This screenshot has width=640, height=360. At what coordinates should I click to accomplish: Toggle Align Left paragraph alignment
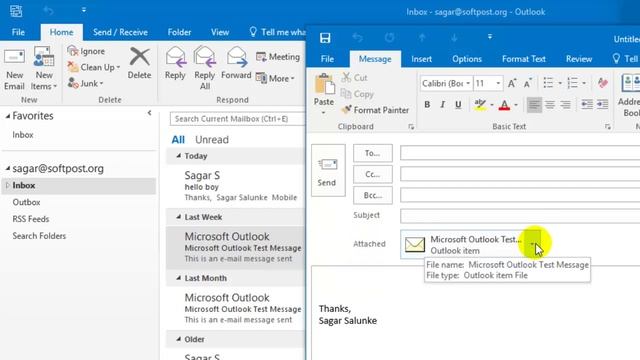click(x=534, y=104)
